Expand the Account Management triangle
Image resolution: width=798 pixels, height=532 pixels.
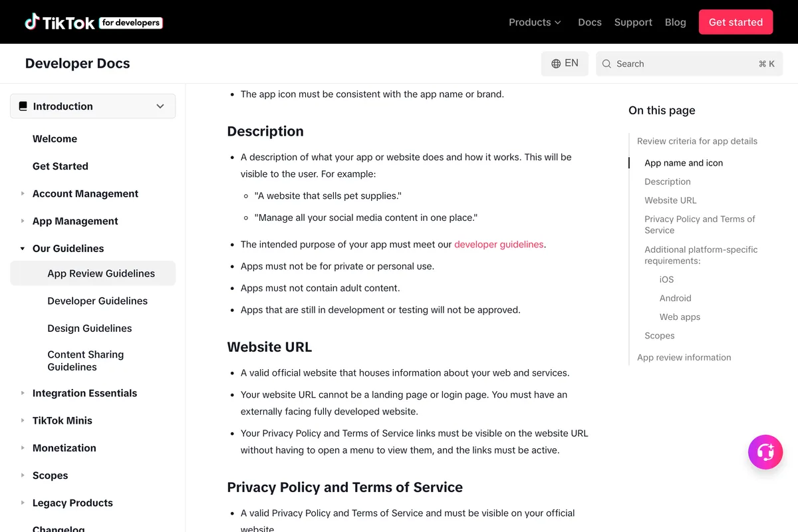(x=23, y=194)
